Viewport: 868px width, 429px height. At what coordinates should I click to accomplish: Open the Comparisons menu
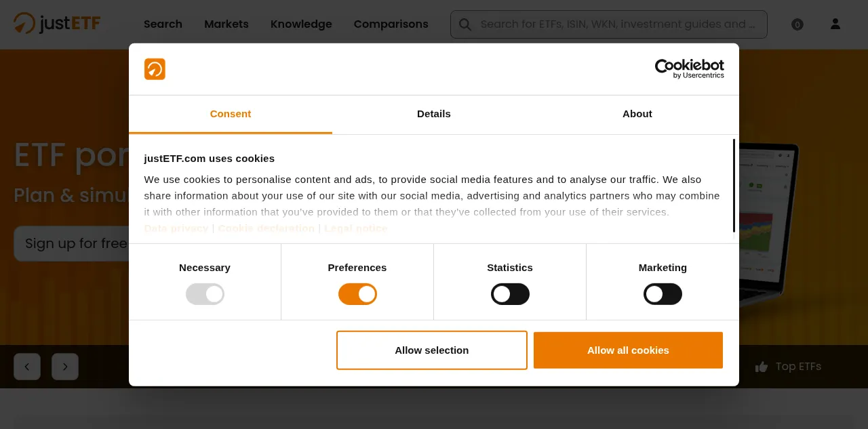click(x=391, y=24)
